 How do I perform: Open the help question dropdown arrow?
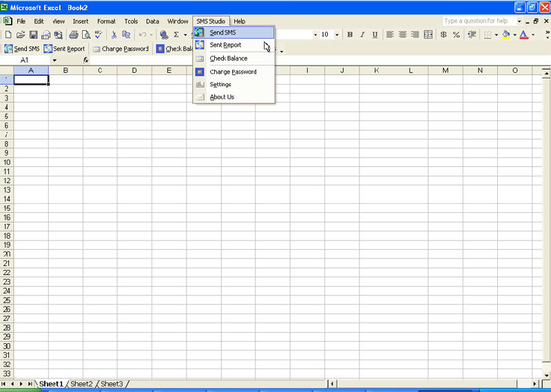point(519,21)
